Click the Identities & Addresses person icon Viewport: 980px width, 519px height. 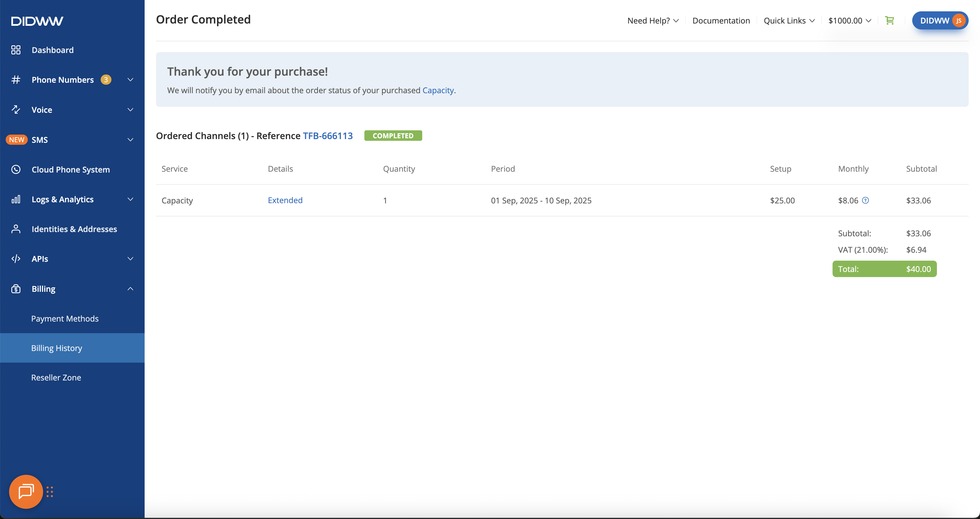(16, 229)
